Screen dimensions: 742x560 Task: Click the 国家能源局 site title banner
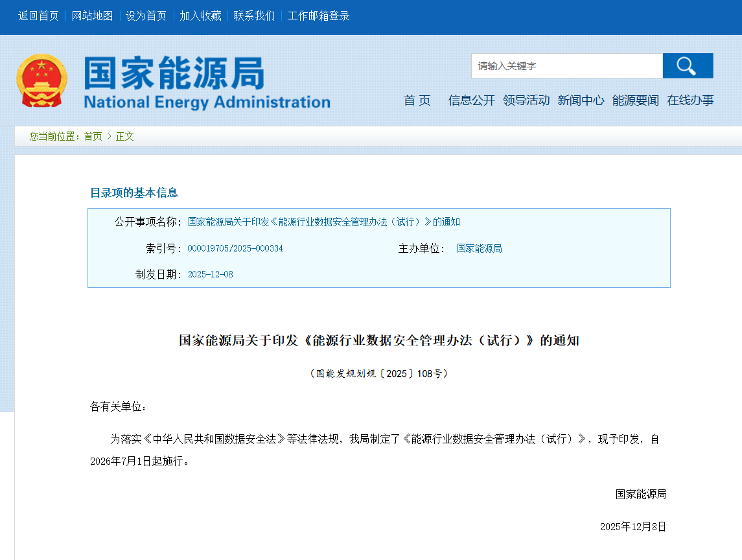coord(207,82)
